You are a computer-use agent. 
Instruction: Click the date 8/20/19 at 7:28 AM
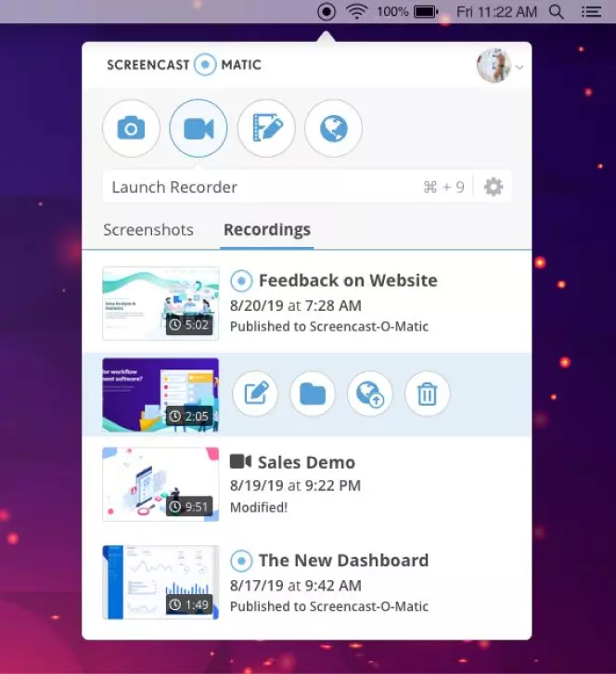(x=296, y=305)
